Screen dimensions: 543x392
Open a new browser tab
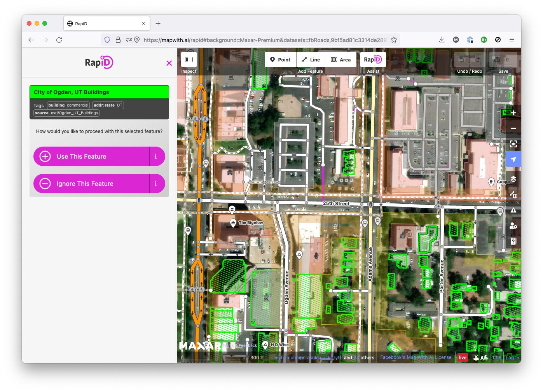(x=158, y=24)
